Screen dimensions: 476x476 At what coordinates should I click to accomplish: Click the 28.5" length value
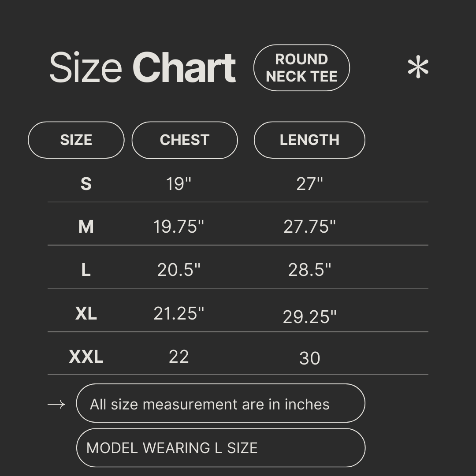[x=309, y=270]
